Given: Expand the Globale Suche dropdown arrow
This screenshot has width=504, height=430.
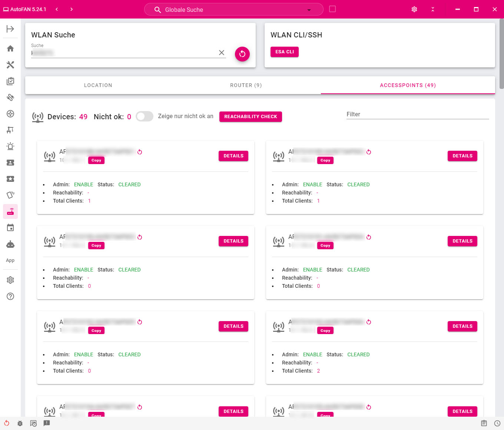Looking at the screenshot, I should tap(309, 10).
